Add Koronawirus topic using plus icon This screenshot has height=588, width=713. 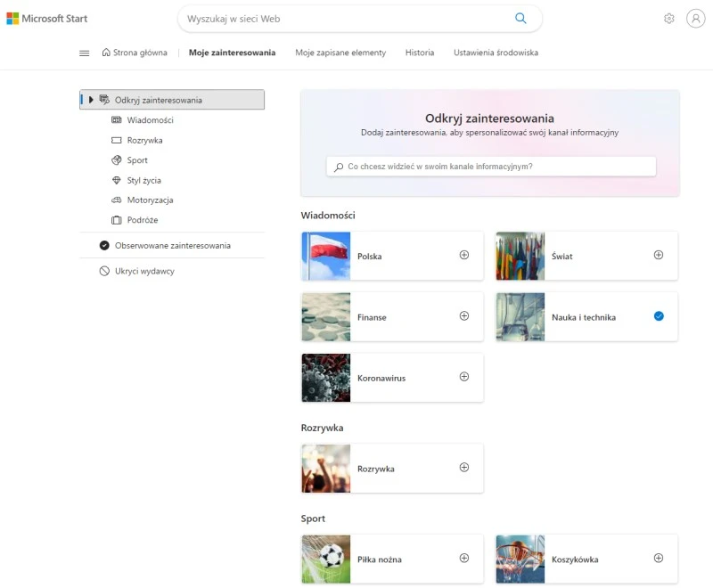tap(463, 377)
